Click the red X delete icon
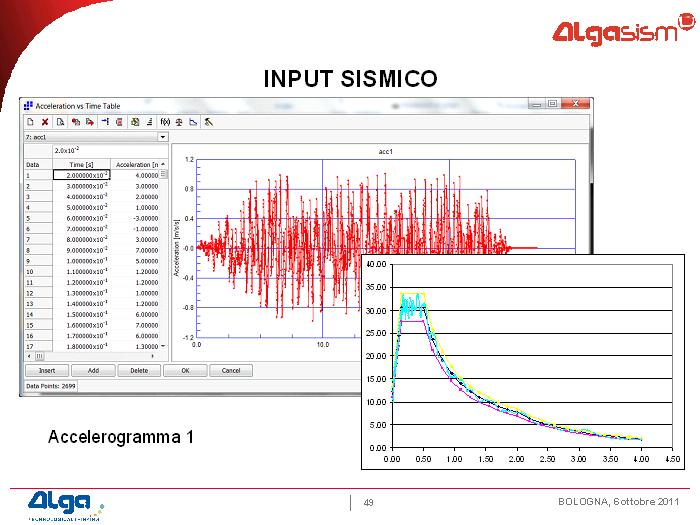Image resolution: width=700 pixels, height=525 pixels. 45,121
